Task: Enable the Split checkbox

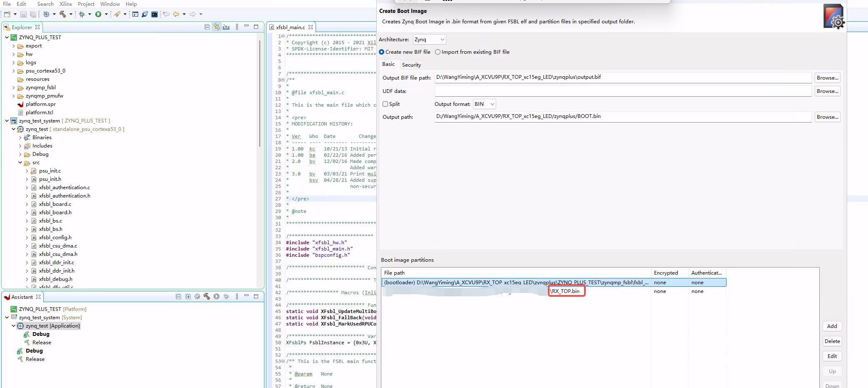Action: [x=385, y=104]
